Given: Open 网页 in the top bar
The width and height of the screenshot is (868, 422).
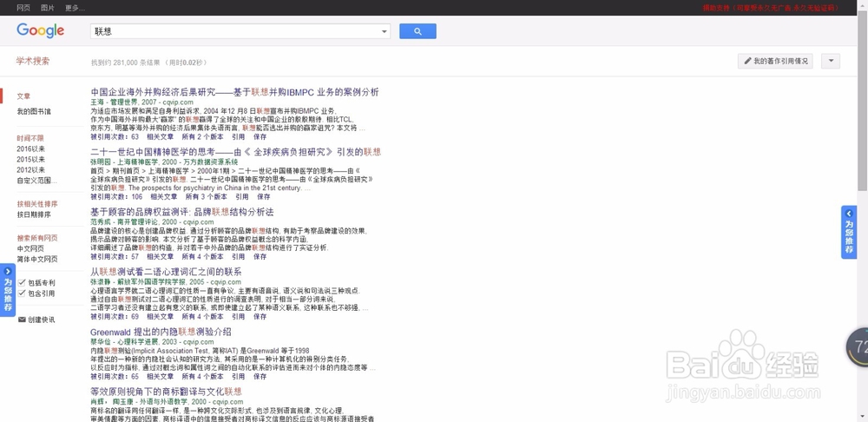Looking at the screenshot, I should pos(23,8).
